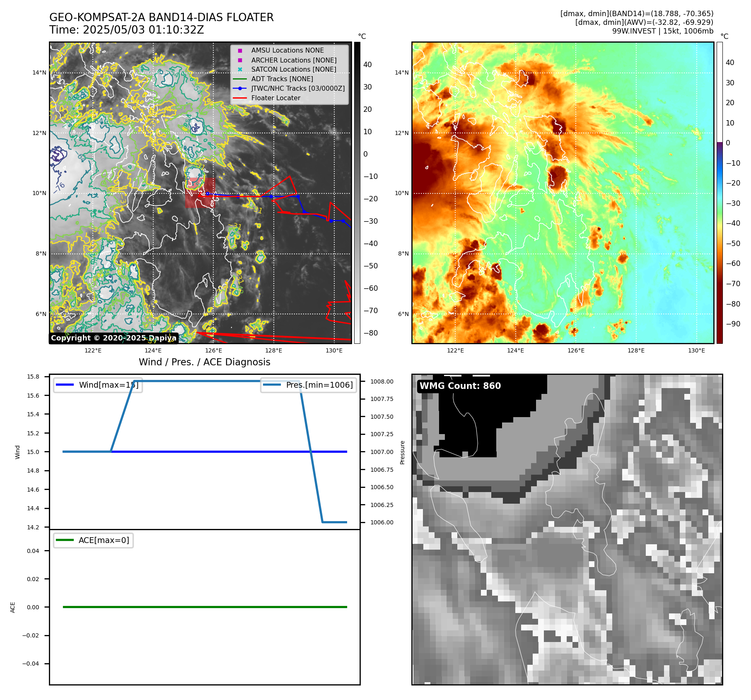Click the magenta AMSU square legend marker
751x700 pixels.
click(x=240, y=51)
